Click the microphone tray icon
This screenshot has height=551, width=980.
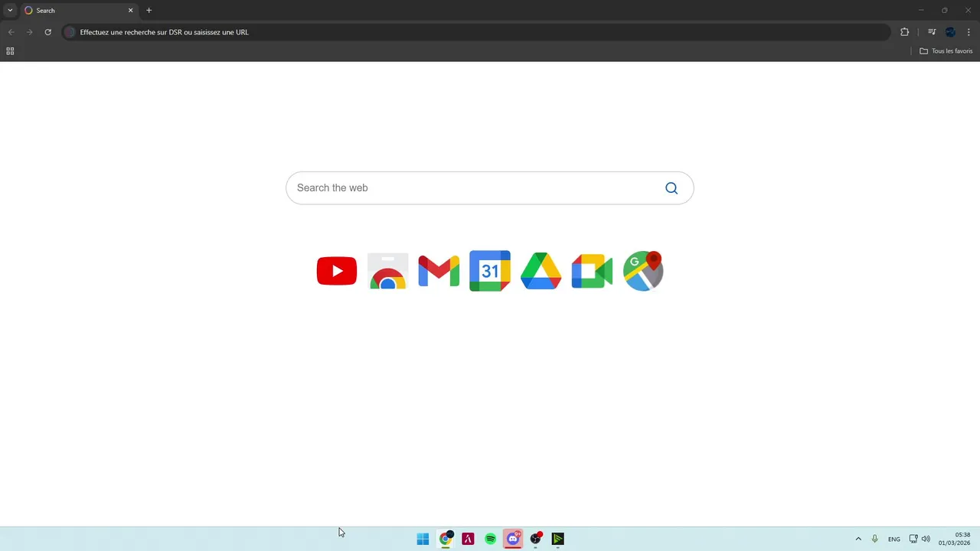point(875,539)
